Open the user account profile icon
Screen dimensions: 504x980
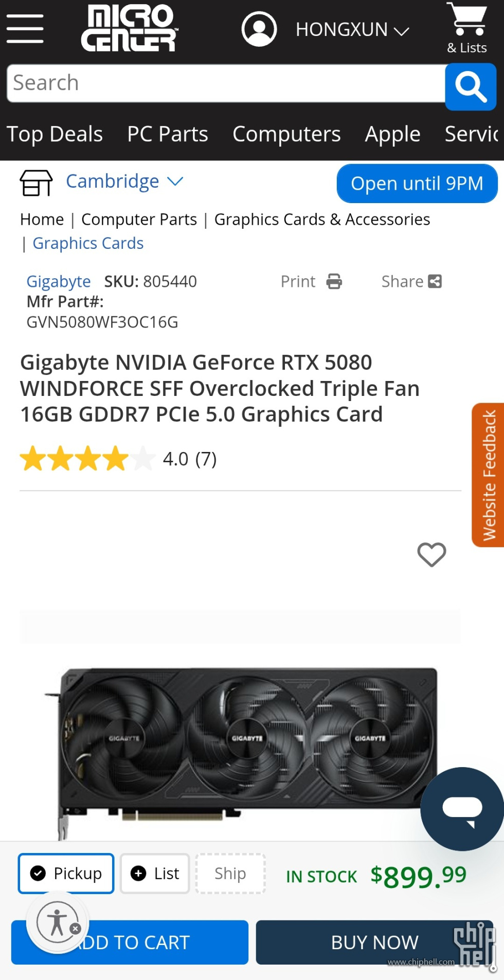(x=259, y=29)
